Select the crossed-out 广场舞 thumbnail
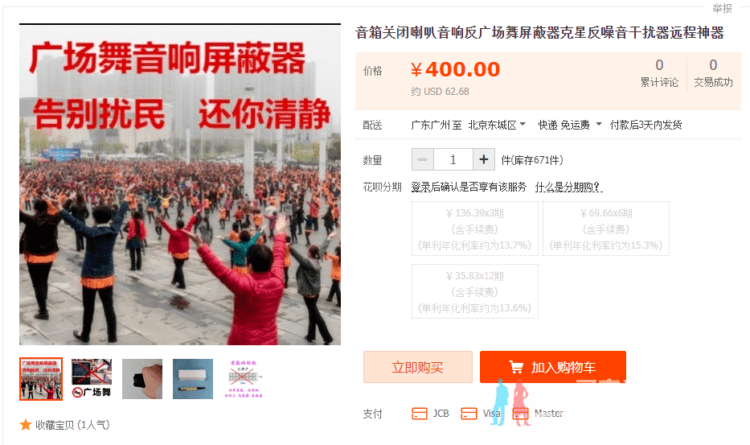The height and width of the screenshot is (445, 750). (91, 378)
